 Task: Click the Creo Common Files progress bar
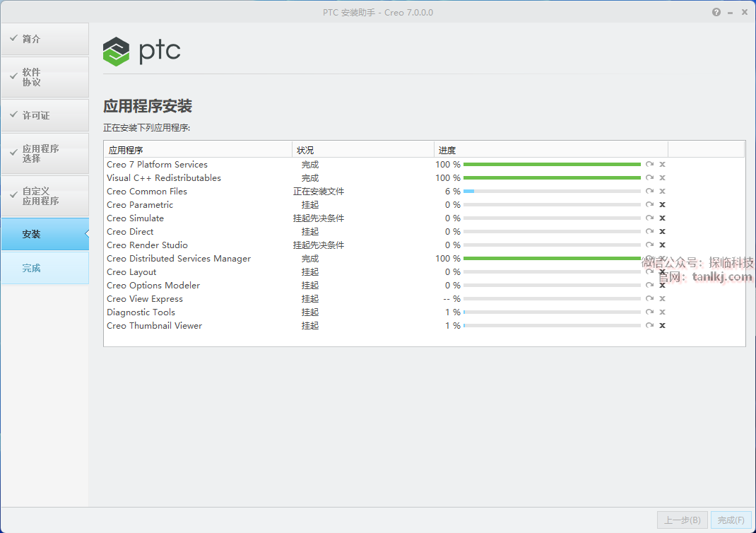click(x=551, y=192)
